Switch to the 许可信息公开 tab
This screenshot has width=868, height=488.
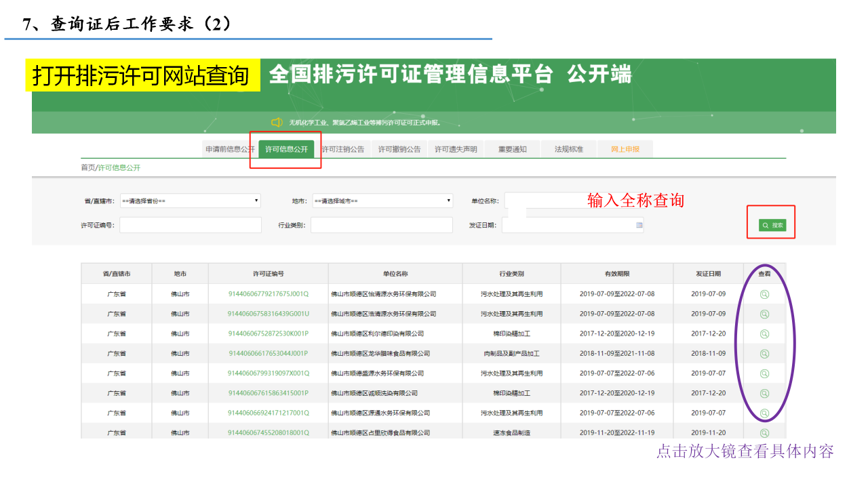tap(286, 149)
